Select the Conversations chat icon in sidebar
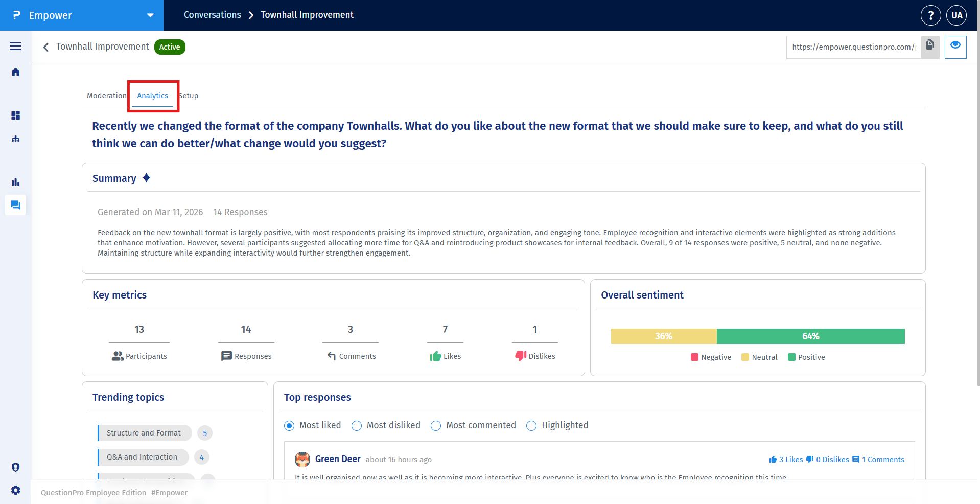 [15, 205]
